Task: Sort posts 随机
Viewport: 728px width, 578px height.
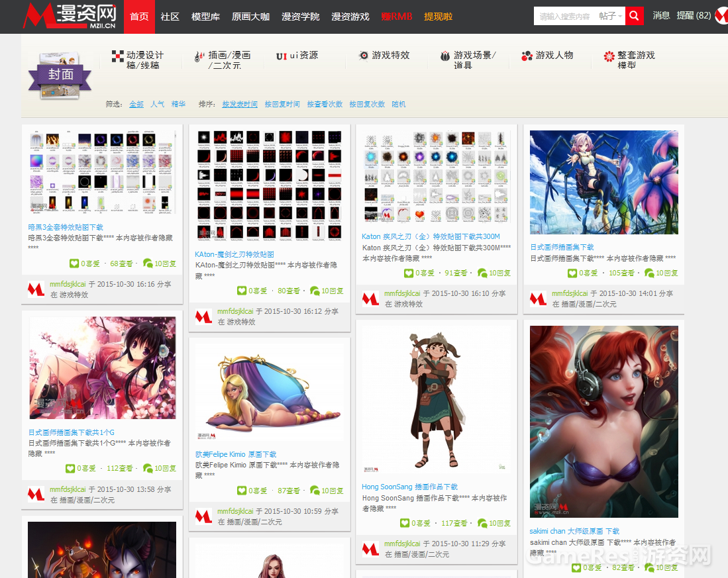Action: 399,104
